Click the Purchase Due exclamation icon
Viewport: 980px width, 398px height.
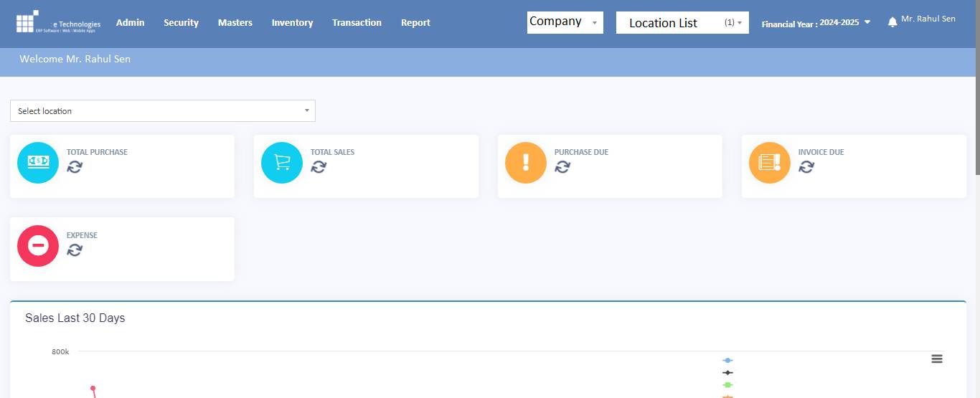[526, 162]
